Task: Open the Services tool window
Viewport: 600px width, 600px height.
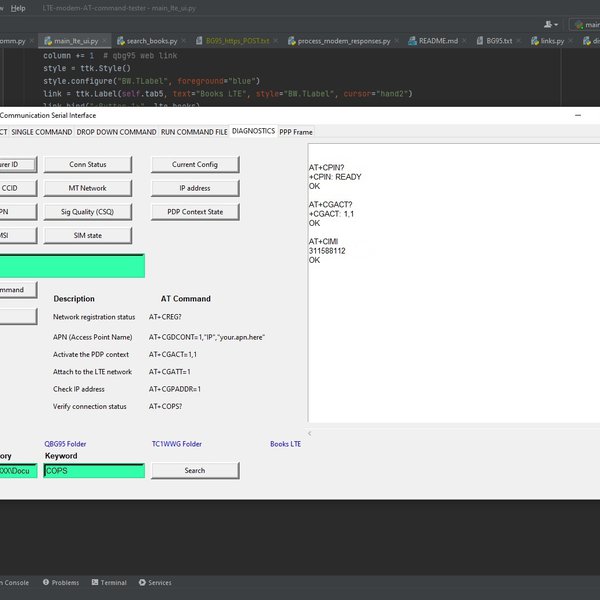Action: pos(155,582)
